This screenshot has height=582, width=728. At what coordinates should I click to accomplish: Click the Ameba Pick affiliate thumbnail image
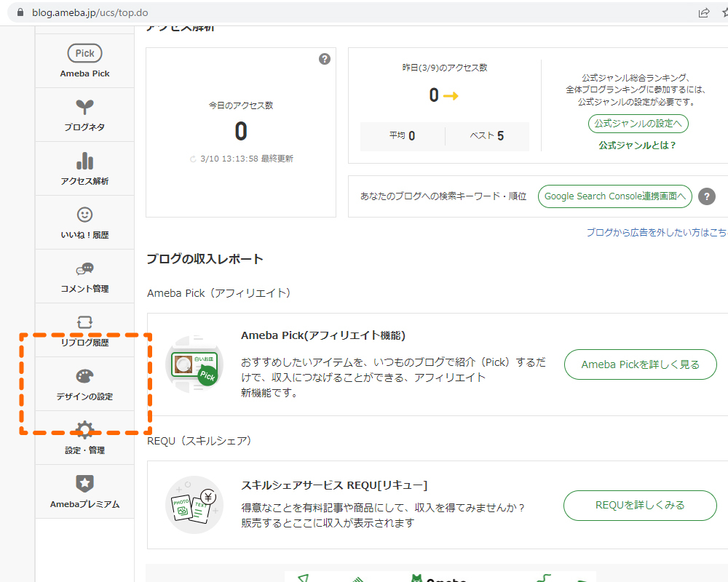click(x=193, y=364)
